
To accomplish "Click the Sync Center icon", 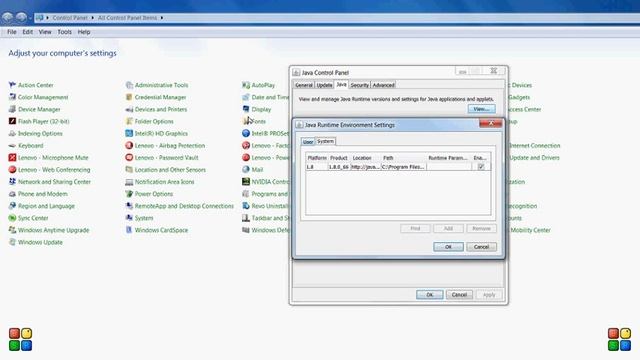I will (12, 218).
